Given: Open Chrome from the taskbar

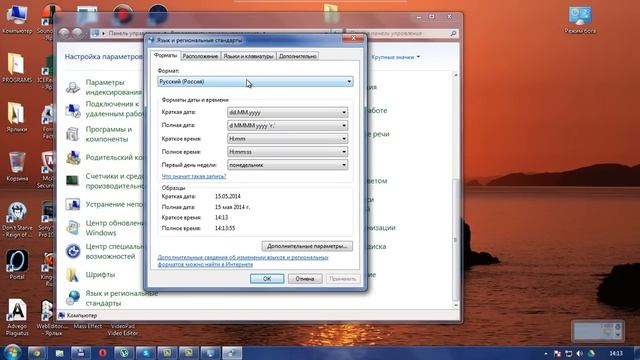Looking at the screenshot, I should (x=37, y=353).
